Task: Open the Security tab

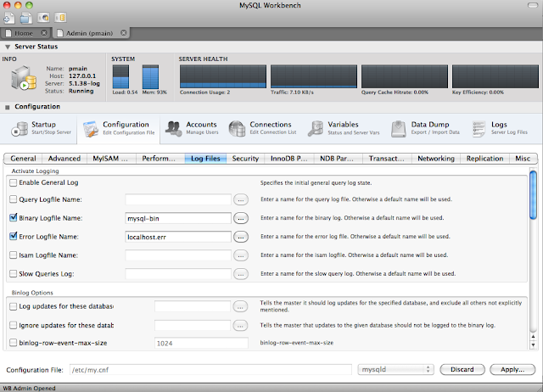Action: (245, 159)
